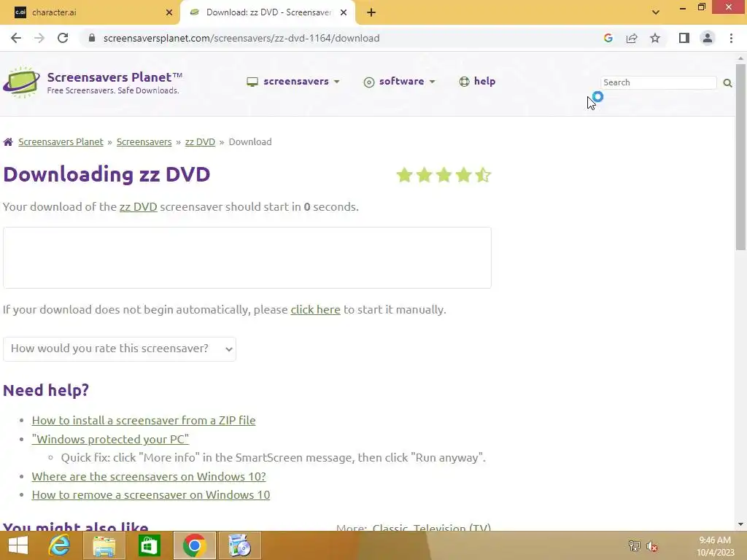Close the zz DVD download tab
The height and width of the screenshot is (560, 747).
[344, 12]
